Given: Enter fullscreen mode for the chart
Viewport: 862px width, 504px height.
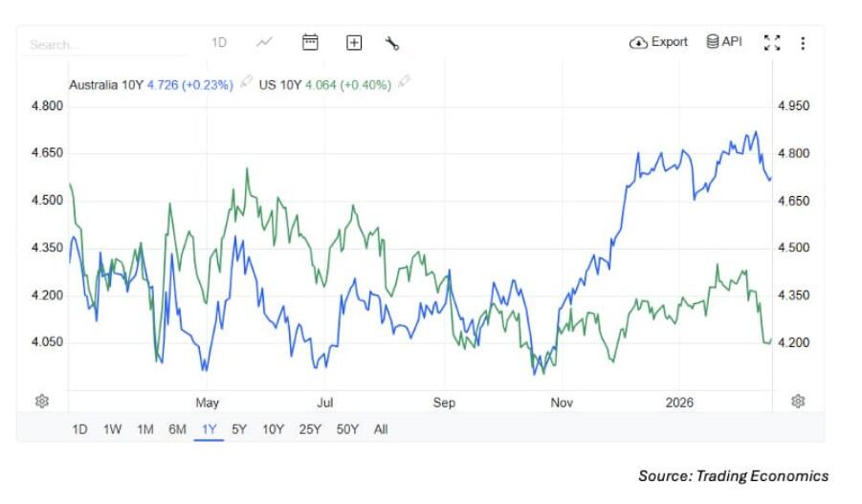Looking at the screenshot, I should pos(772,42).
